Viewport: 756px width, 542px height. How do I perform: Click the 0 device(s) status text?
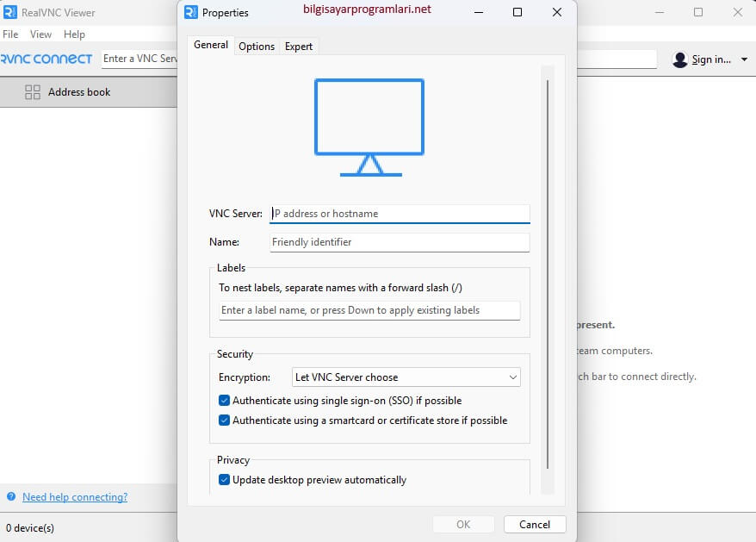point(30,528)
